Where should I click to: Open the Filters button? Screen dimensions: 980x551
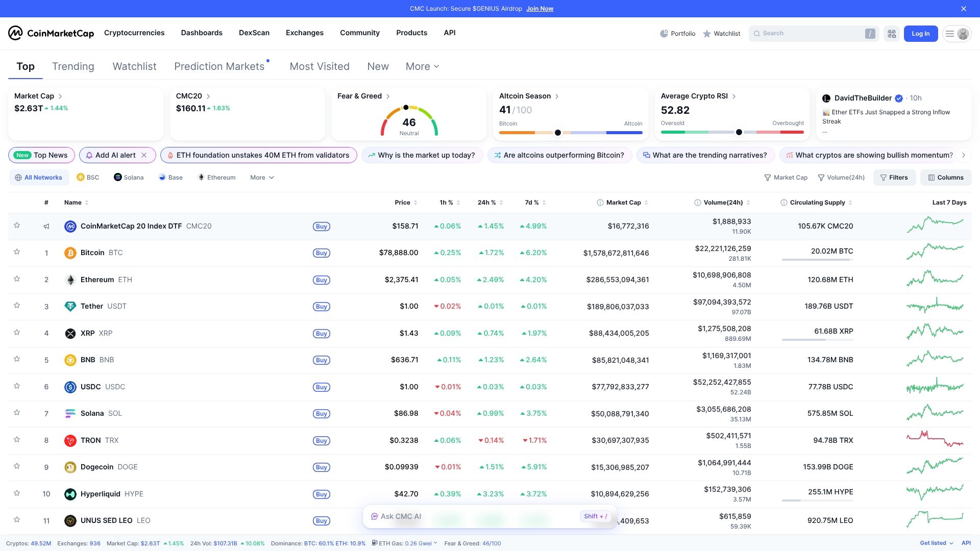894,178
